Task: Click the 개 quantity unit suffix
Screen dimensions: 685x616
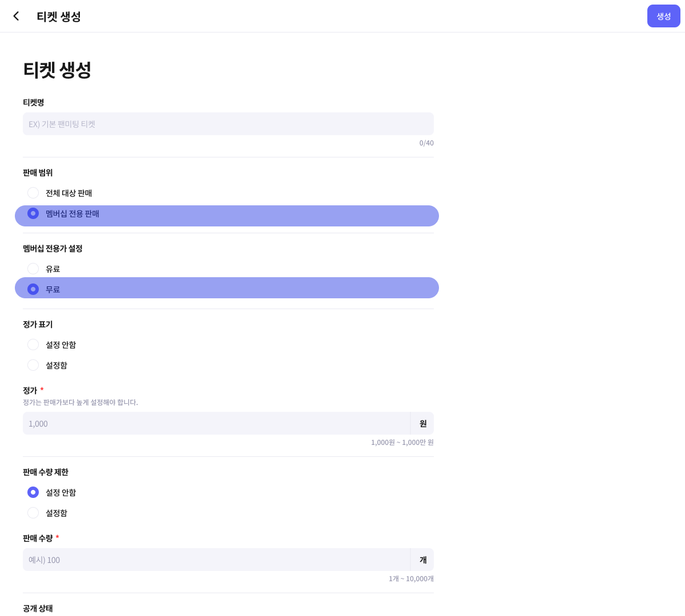Action: coord(423,560)
